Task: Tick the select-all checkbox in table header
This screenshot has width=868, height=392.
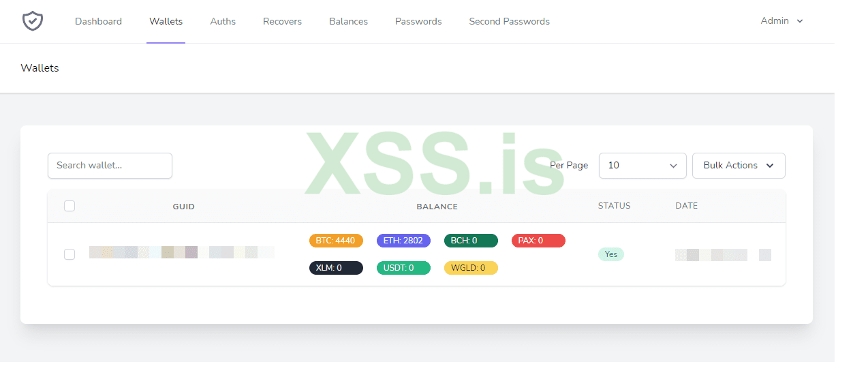Action: pyautogui.click(x=69, y=206)
